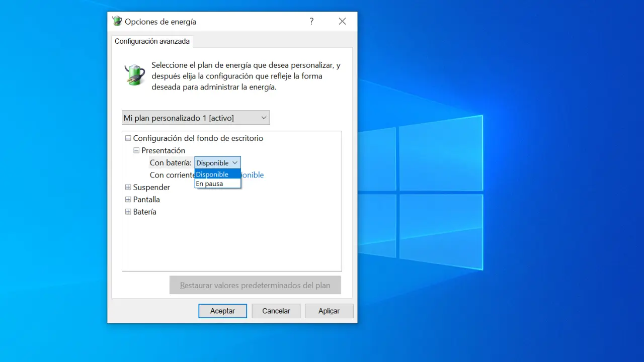Close the Opciones de energía dialog
Viewport: 644px width, 362px height.
point(342,21)
